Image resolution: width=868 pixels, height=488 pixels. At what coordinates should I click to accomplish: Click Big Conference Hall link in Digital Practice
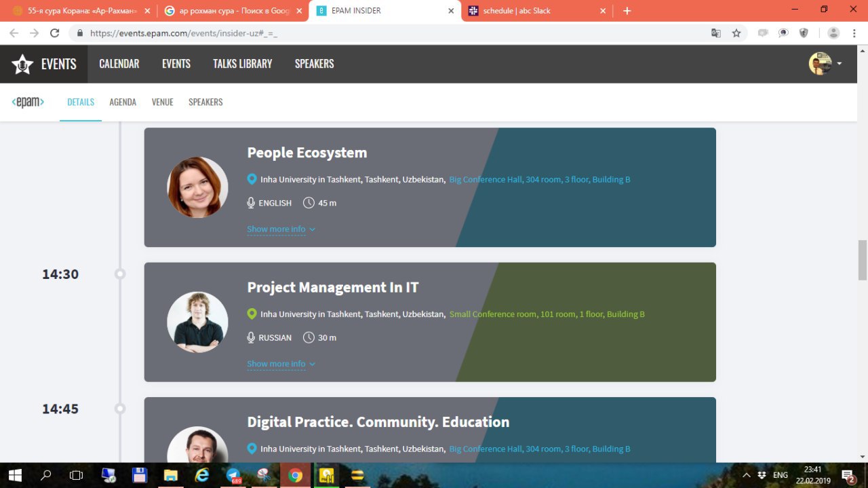[540, 449]
